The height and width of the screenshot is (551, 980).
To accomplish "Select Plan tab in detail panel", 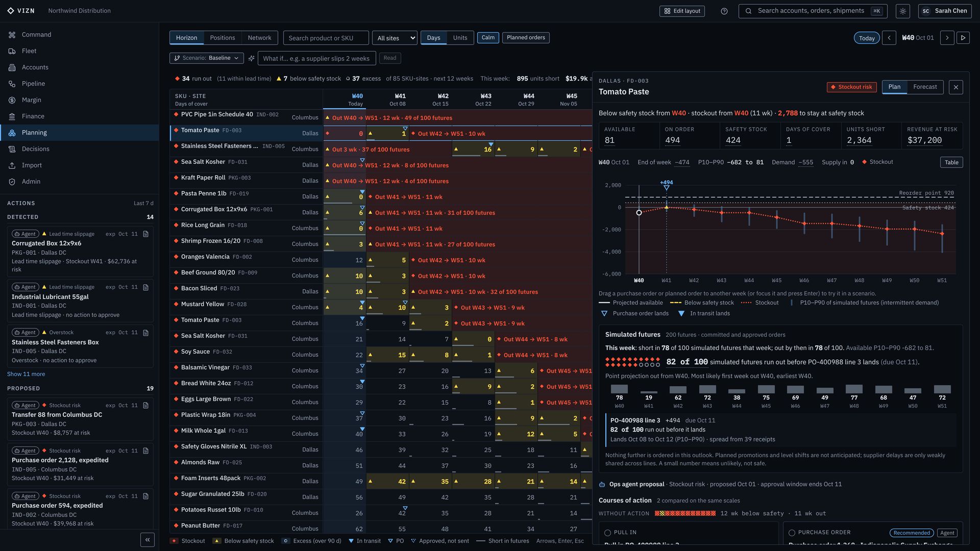I will 894,87.
